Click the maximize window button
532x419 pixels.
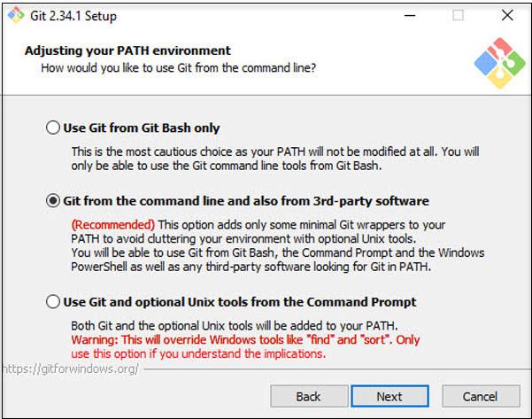pyautogui.click(x=458, y=16)
